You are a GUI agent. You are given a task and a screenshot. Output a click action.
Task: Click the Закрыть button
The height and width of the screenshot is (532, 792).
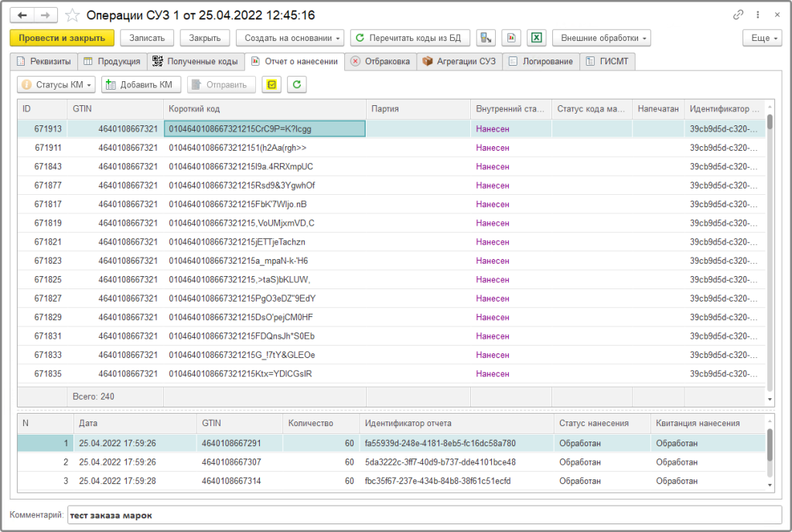click(x=204, y=38)
